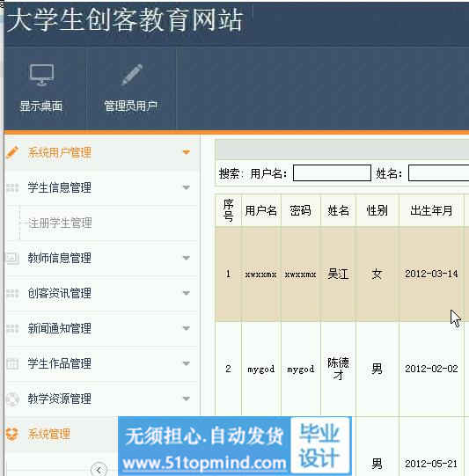Click the 姓名 search input field

(x=439, y=173)
